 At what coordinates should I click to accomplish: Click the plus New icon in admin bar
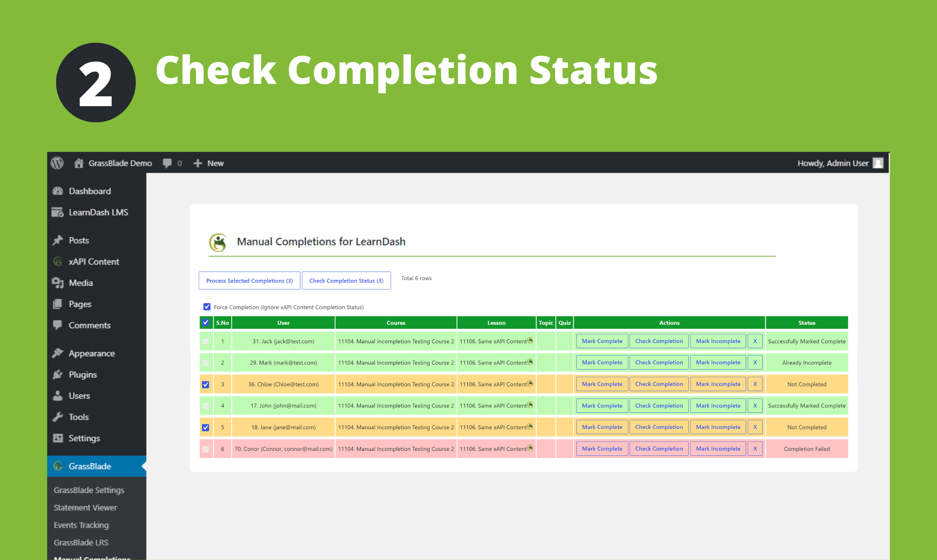coord(198,163)
